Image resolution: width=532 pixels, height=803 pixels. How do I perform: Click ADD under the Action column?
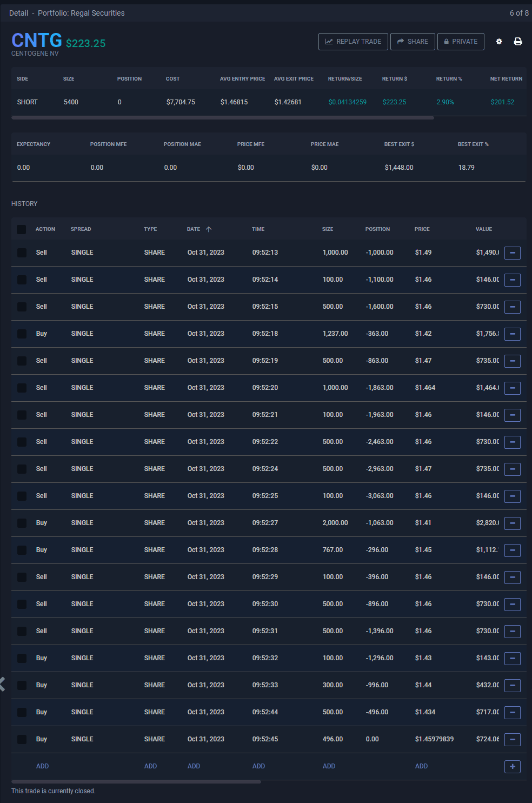point(42,766)
